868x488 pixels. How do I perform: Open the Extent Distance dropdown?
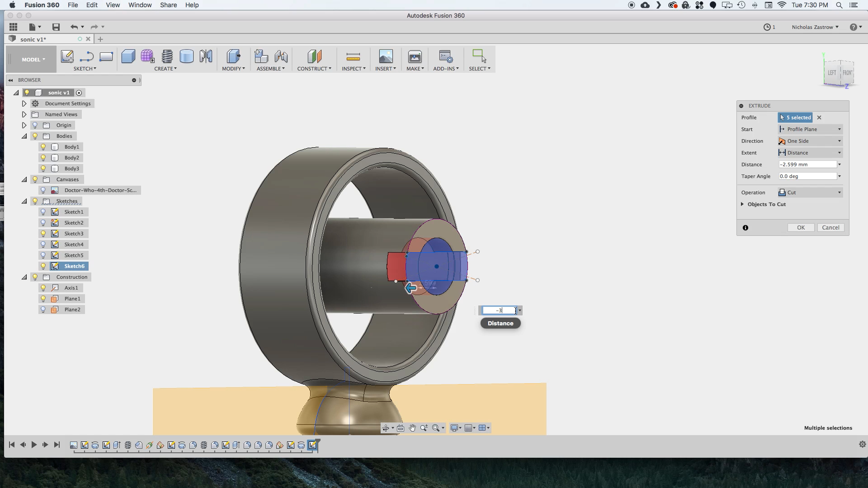point(810,153)
